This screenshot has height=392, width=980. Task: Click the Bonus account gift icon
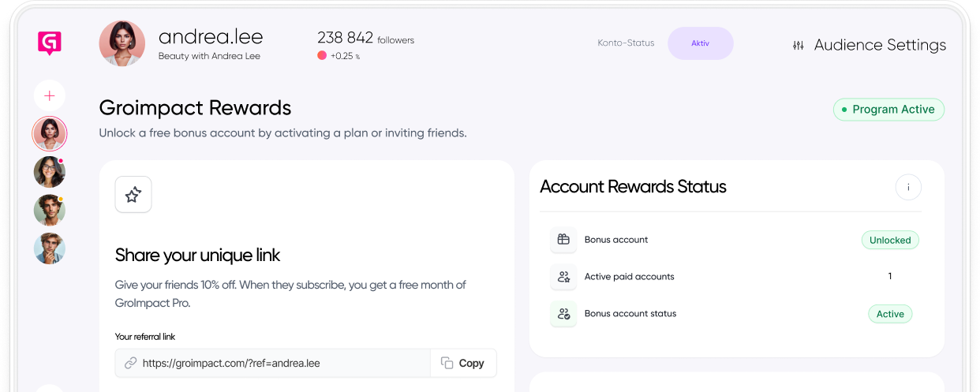pyautogui.click(x=563, y=240)
